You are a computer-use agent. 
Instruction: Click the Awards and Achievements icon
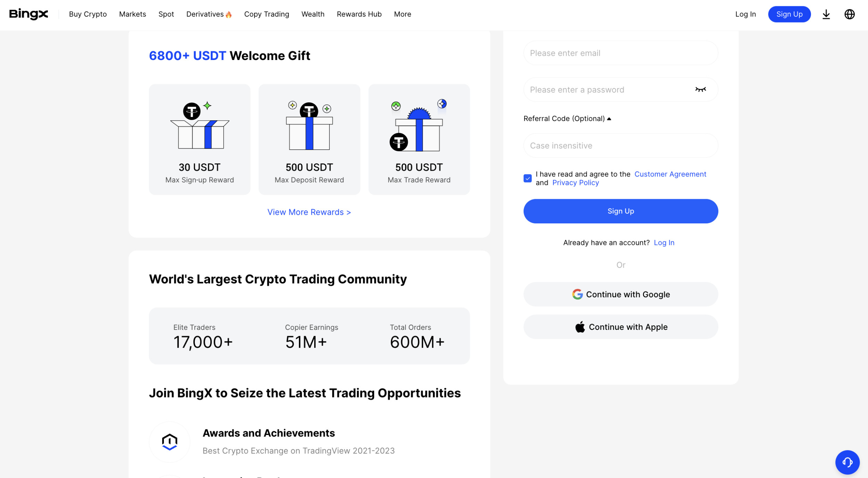[x=169, y=442]
